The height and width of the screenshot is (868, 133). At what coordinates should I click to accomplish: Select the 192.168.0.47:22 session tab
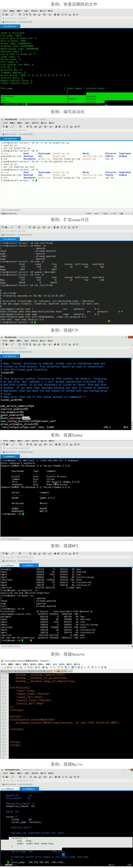tap(10, 139)
